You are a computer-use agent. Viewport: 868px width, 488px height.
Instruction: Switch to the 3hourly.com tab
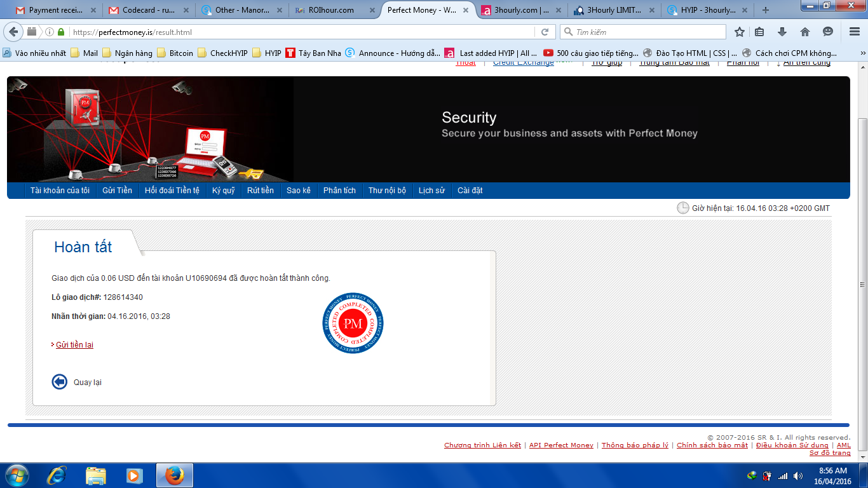pos(520,10)
